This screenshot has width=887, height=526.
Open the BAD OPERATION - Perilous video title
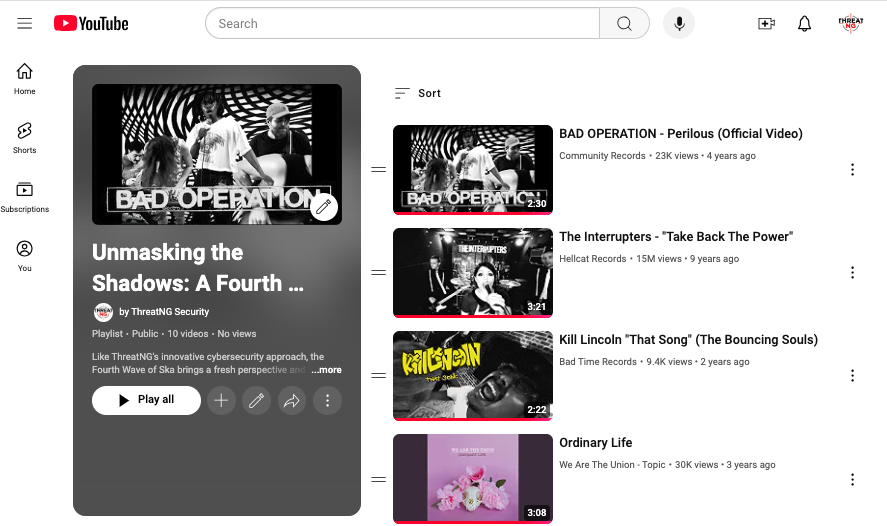681,133
